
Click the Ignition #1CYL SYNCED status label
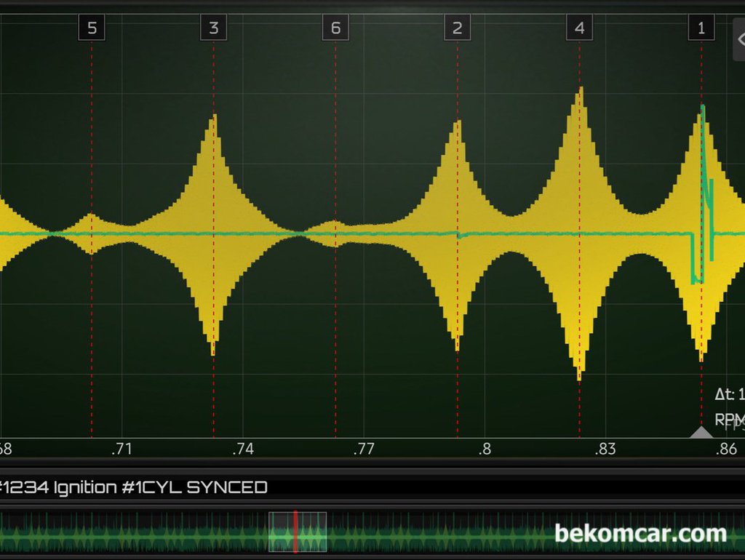pos(133,487)
